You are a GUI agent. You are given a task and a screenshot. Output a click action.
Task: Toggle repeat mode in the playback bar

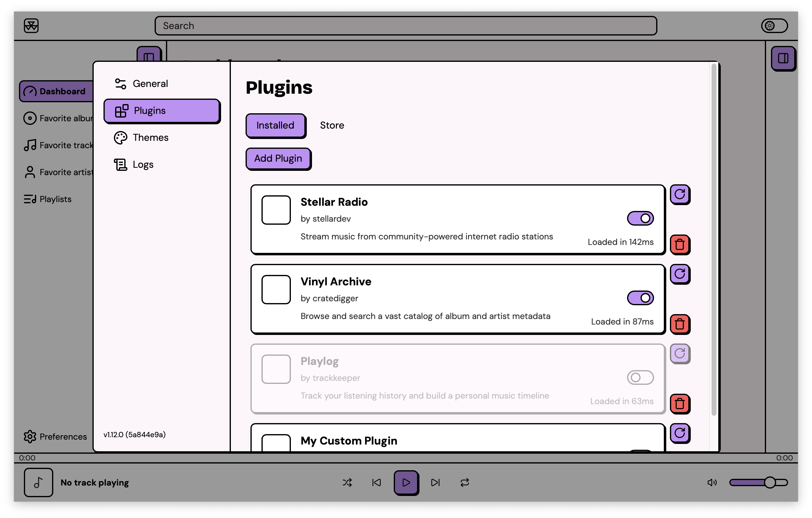coord(465,482)
